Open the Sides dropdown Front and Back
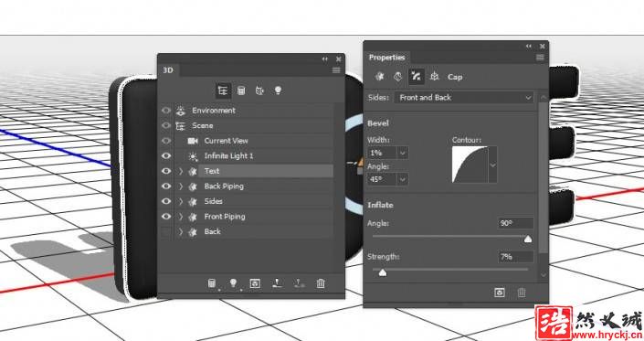The image size is (644, 341). tap(464, 98)
